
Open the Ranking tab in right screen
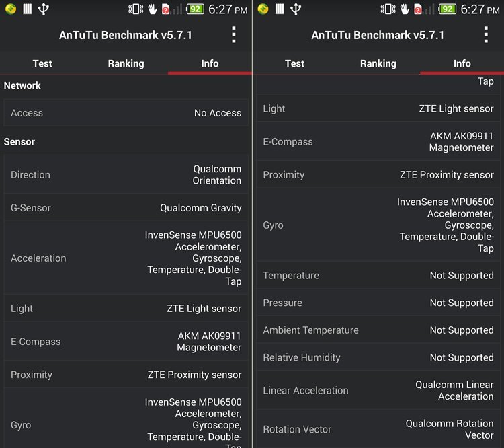pos(378,63)
